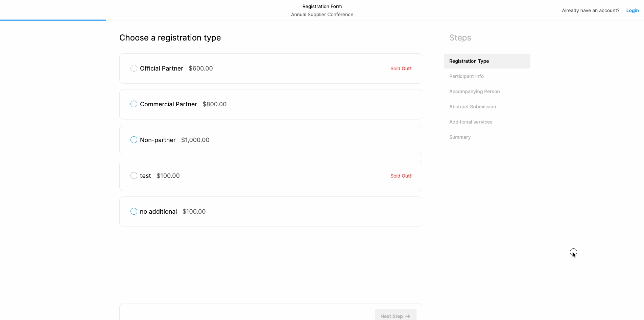Image resolution: width=644 pixels, height=320 pixels.
Task: Open the Summary step
Action: coord(460,137)
